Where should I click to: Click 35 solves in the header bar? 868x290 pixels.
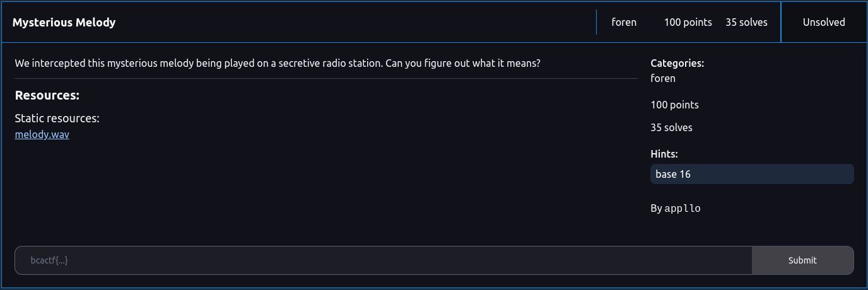point(747,22)
